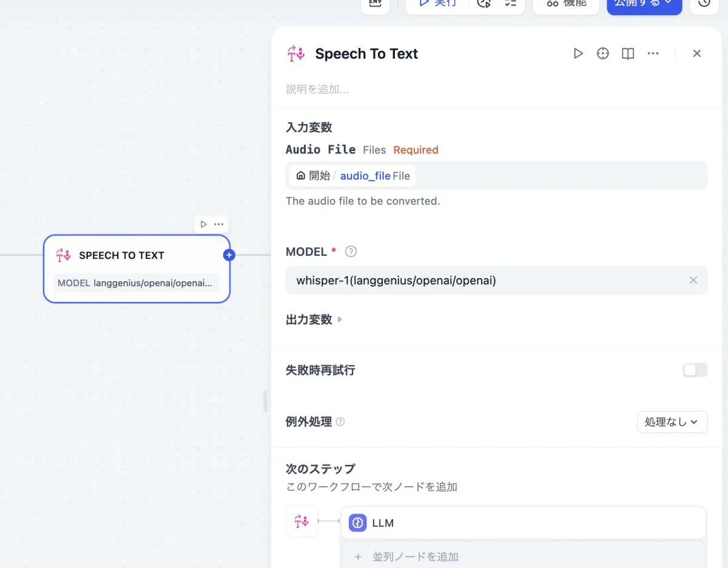Viewport: 728px width, 568px height.
Task: Open the panel's three-dot more menu
Action: pyautogui.click(x=653, y=54)
